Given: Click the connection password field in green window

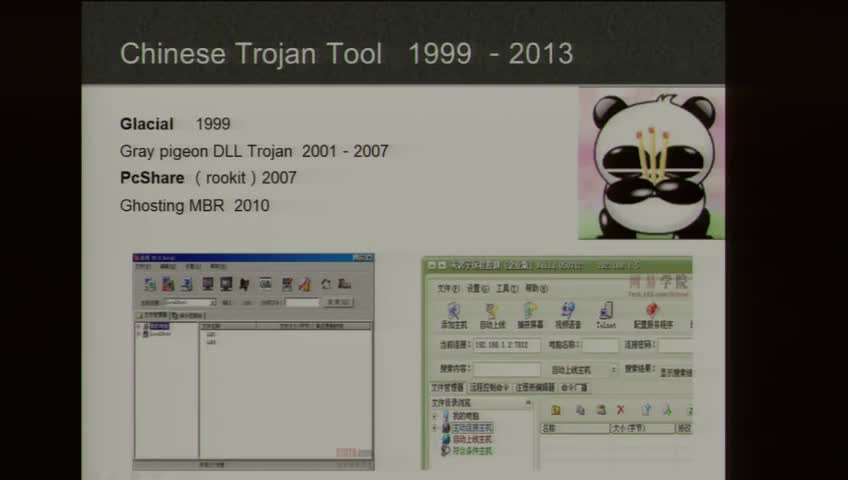Looking at the screenshot, I should tap(676, 345).
